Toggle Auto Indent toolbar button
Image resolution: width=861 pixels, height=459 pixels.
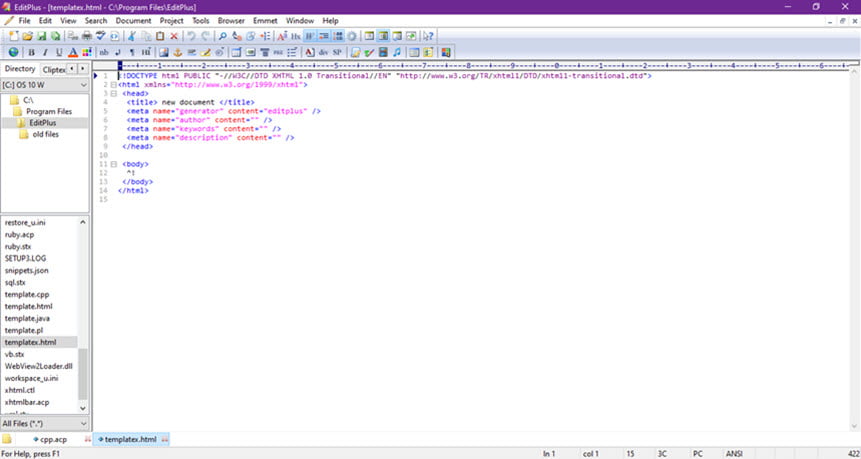pyautogui.click(x=324, y=36)
